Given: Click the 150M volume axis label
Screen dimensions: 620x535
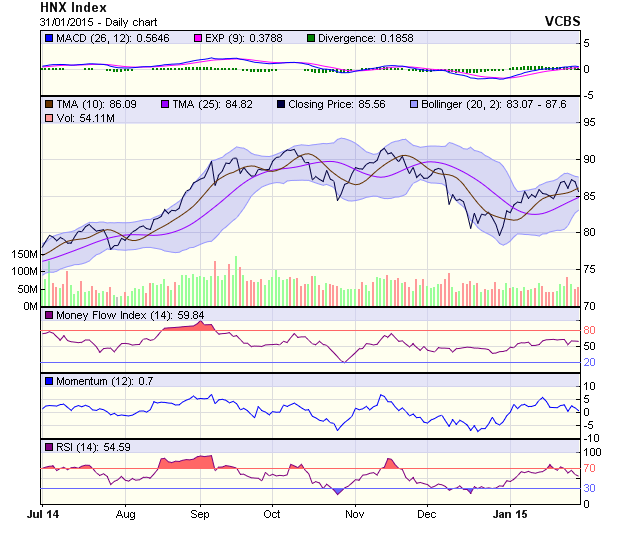Looking at the screenshot, I should (24, 255).
